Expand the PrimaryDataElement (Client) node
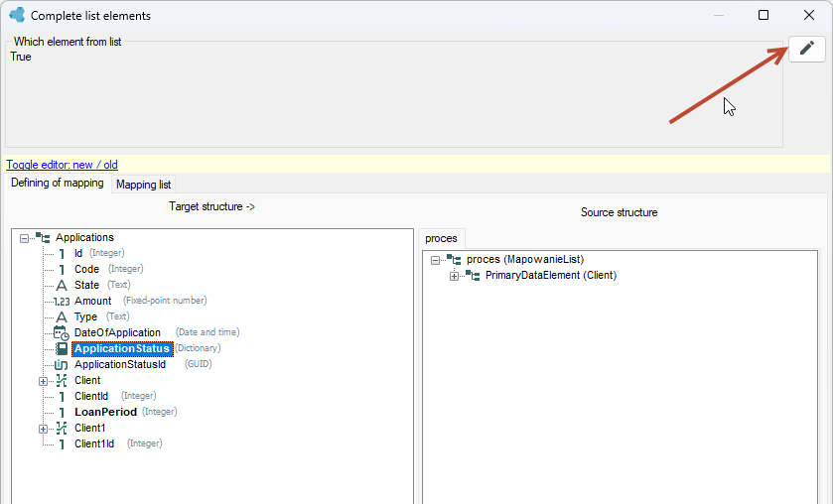 point(454,276)
